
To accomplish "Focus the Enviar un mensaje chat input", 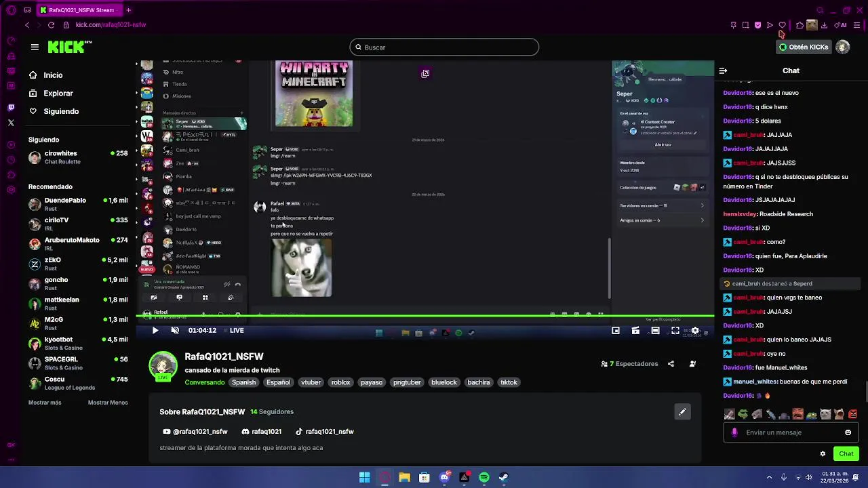I will (792, 432).
